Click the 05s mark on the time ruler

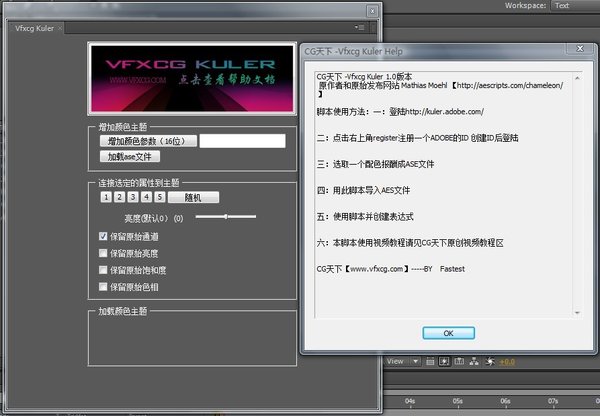tap(457, 401)
